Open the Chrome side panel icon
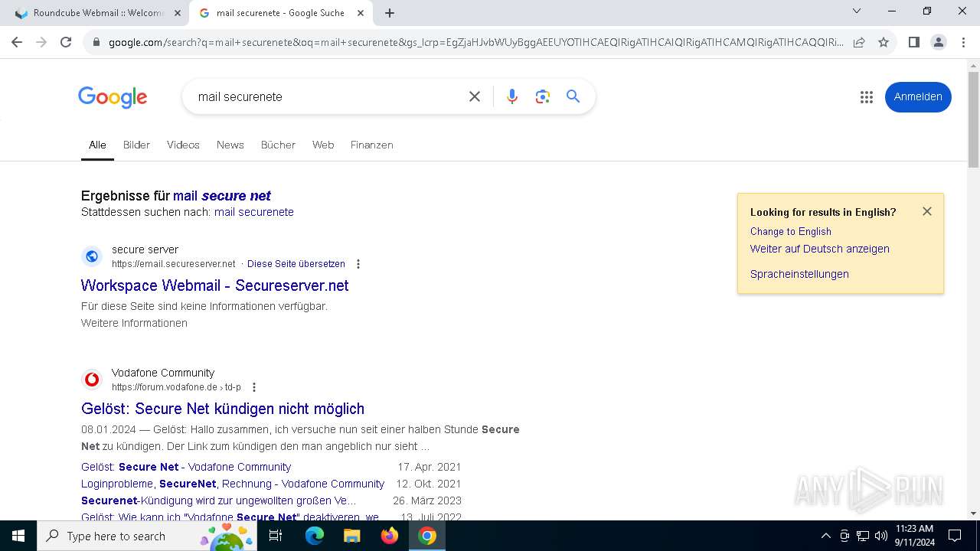 coord(913,42)
